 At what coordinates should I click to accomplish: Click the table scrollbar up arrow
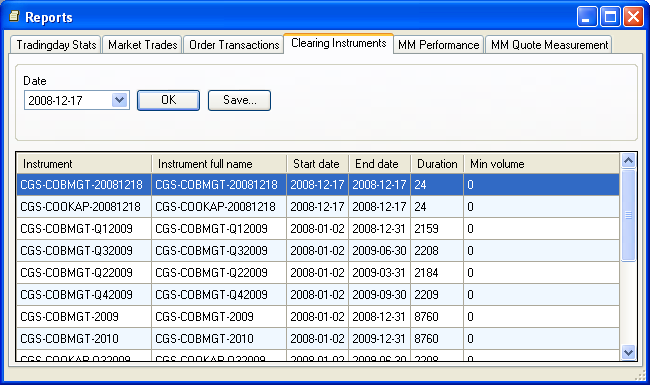pos(628,160)
